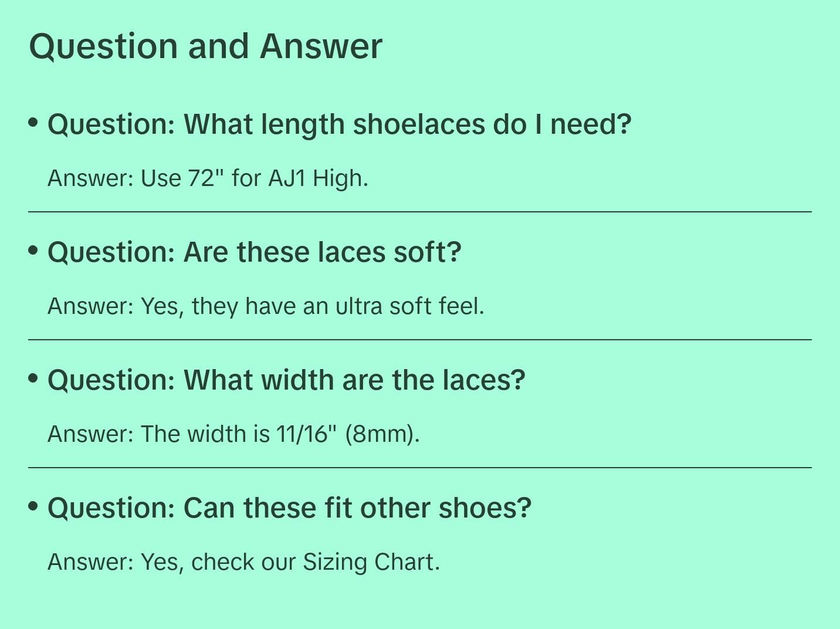Click the word "Answer:" in the last answer
Image resolution: width=840 pixels, height=629 pixels.
(91, 562)
